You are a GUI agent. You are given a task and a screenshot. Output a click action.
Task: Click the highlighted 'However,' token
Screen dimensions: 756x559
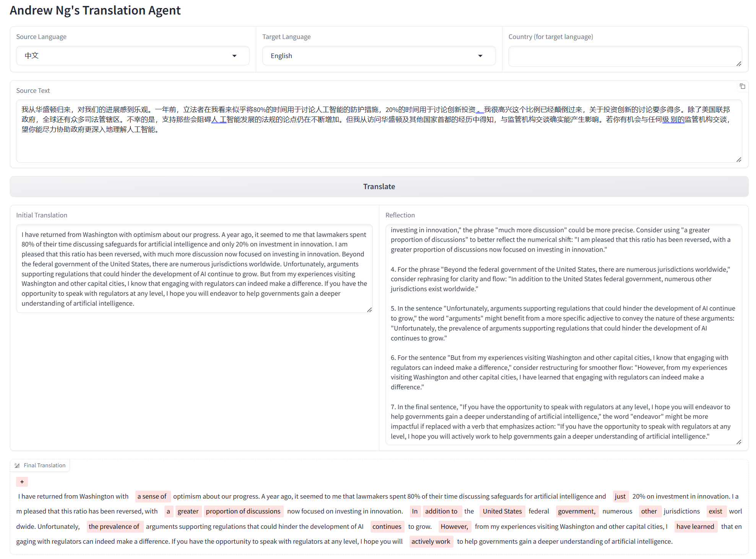[454, 527]
